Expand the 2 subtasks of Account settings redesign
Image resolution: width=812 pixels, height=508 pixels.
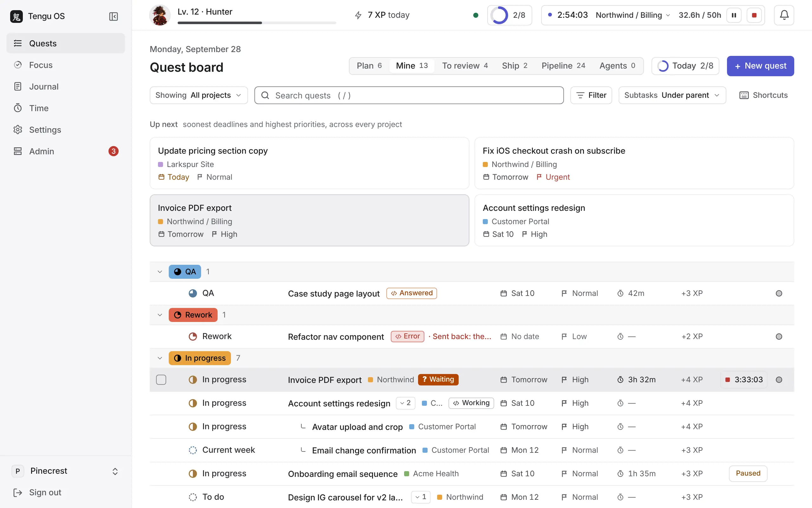point(405,403)
